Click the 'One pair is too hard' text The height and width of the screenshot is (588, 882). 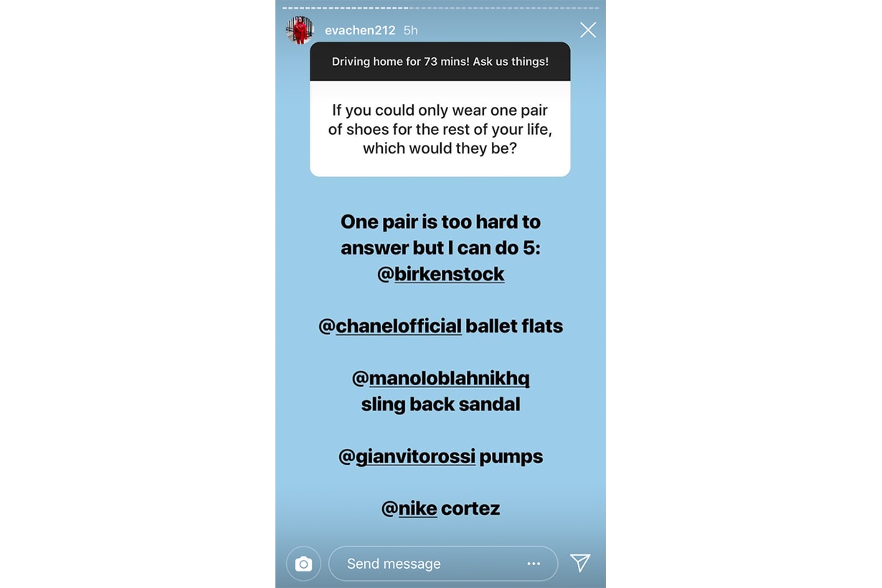point(440,222)
